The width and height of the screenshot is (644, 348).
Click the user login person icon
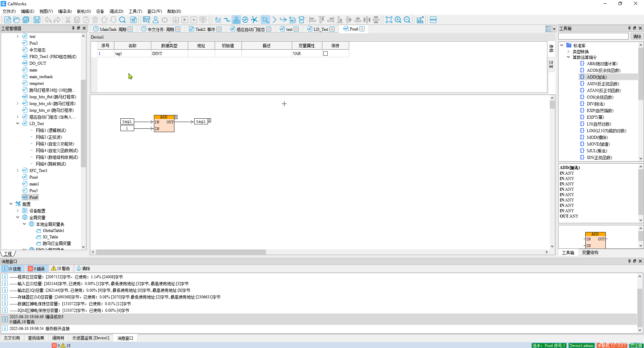[x=155, y=20]
